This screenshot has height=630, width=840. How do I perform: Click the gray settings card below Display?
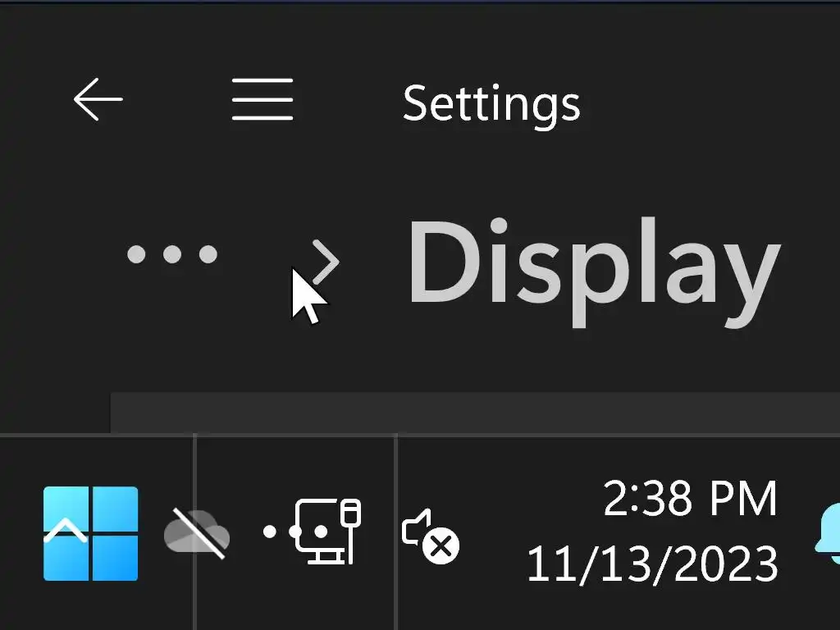click(x=476, y=412)
